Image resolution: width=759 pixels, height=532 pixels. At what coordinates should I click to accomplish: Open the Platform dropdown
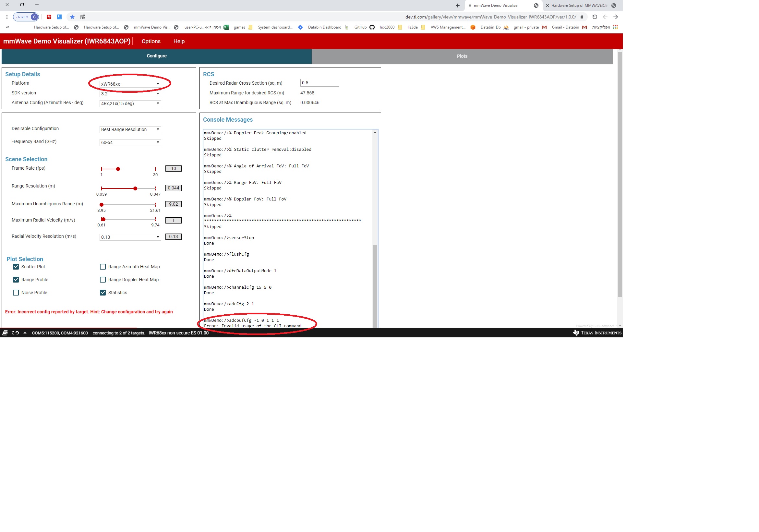(x=130, y=84)
